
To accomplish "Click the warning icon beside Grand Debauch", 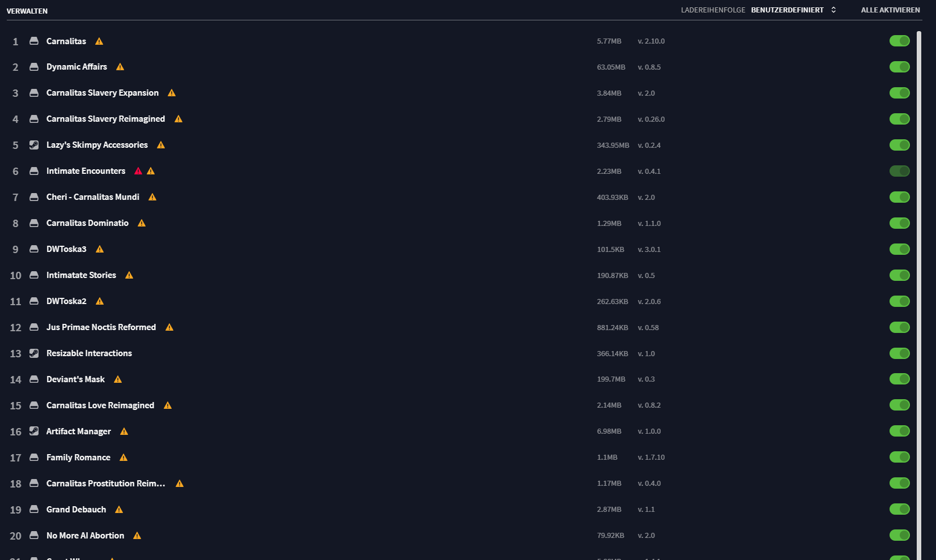I will point(119,510).
